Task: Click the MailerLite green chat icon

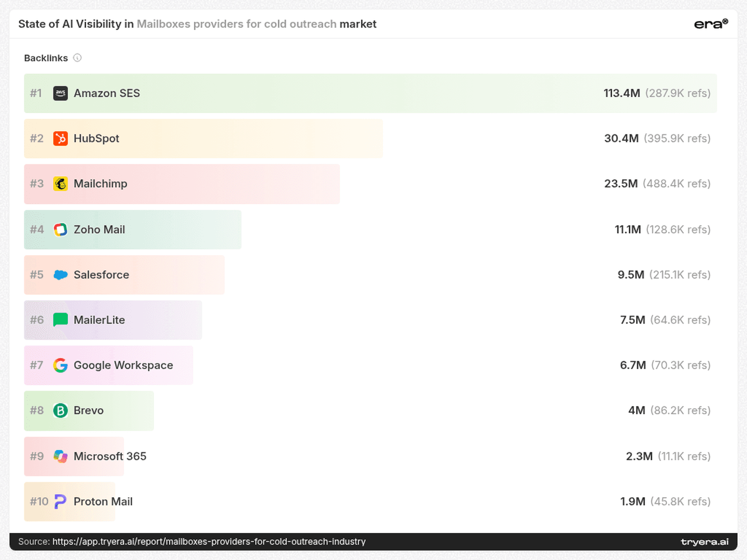Action: click(61, 320)
